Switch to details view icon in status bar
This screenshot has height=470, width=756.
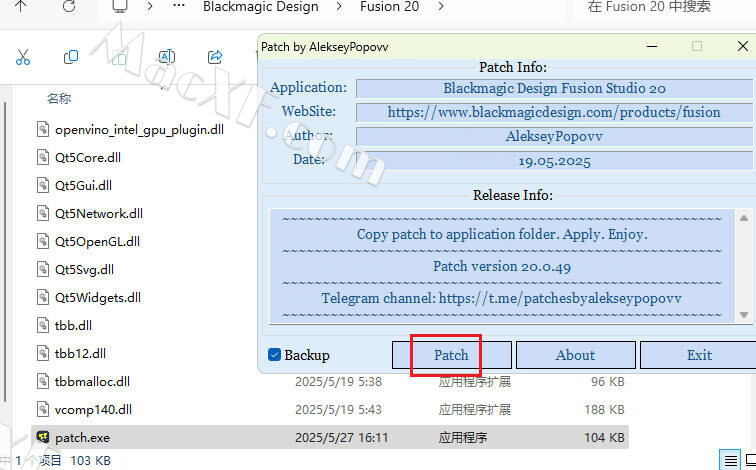pyautogui.click(x=730, y=460)
